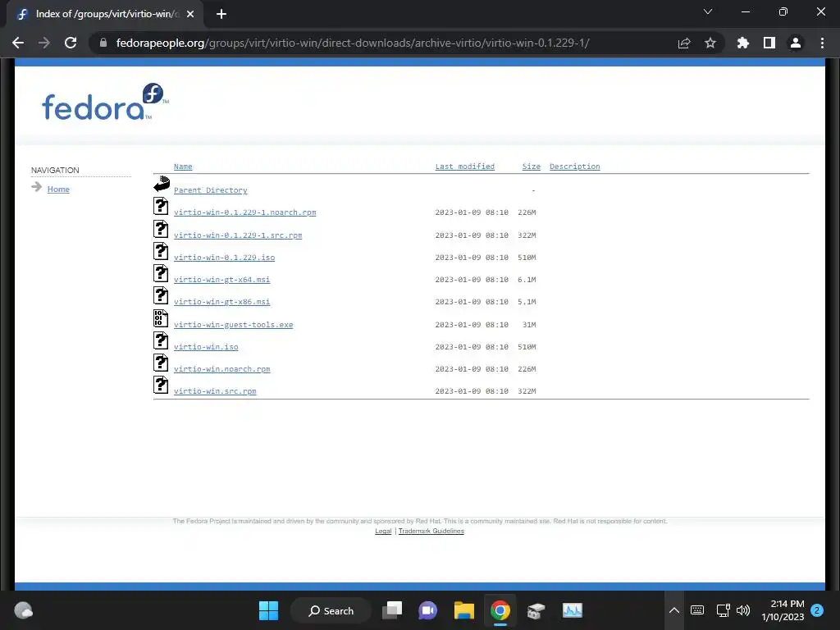Click the Fedora logo
Viewport: 840px width, 630px height.
[x=105, y=102]
